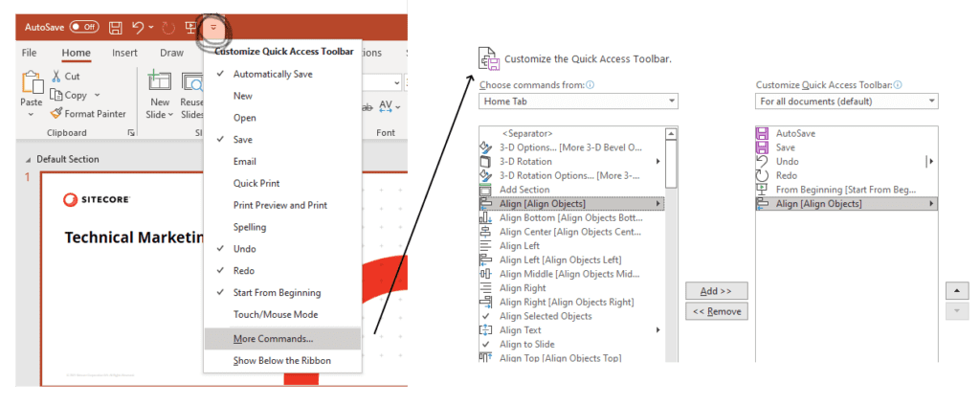Click the Move Up arrow button
The height and width of the screenshot is (406, 980).
point(957,291)
